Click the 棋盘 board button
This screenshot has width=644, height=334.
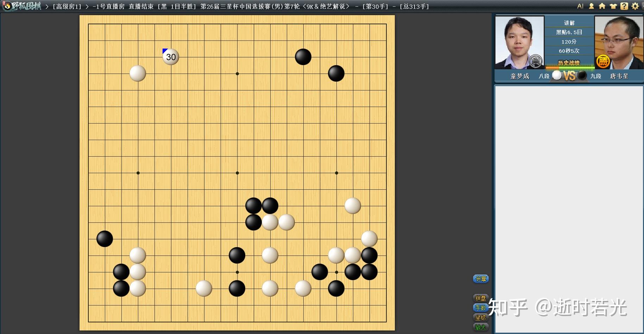[481, 297]
